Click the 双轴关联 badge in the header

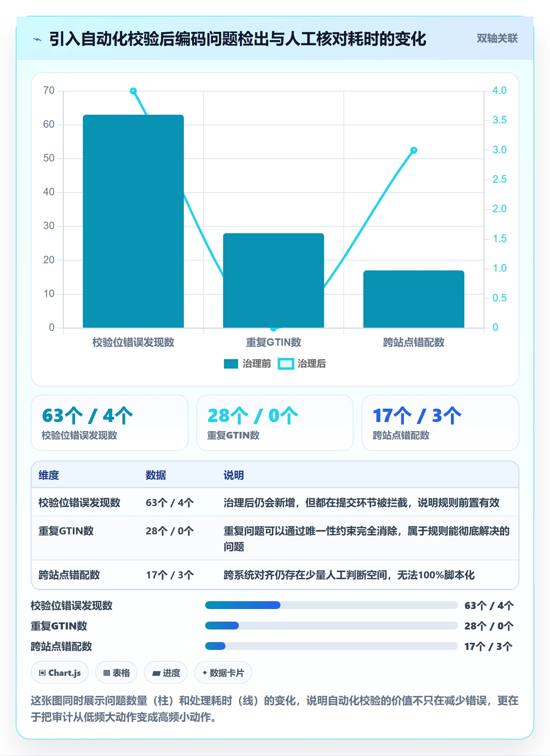coord(497,39)
